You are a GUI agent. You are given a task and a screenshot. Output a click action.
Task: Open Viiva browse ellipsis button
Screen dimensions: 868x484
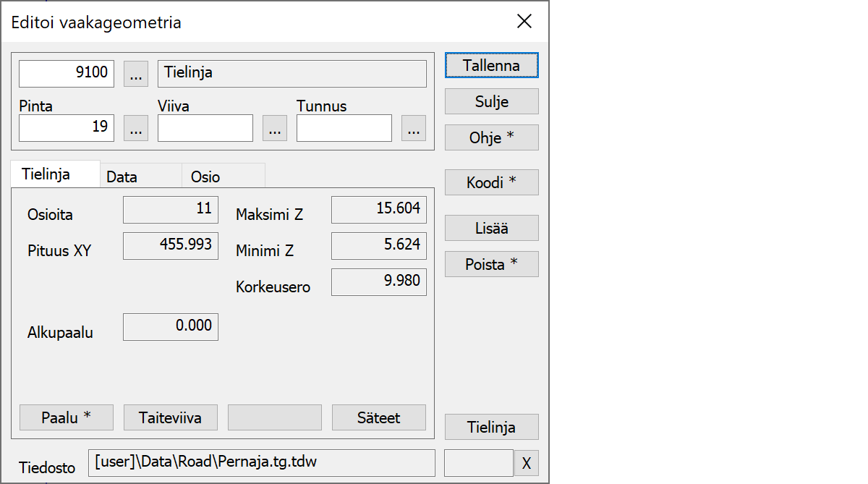pos(274,128)
